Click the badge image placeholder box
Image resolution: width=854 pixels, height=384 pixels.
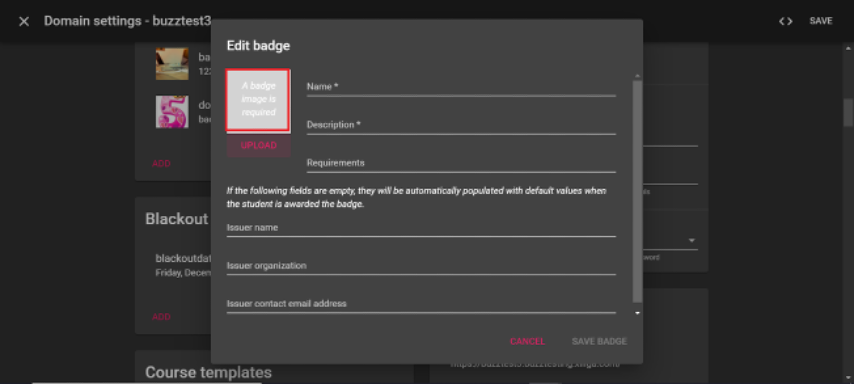pyautogui.click(x=258, y=100)
